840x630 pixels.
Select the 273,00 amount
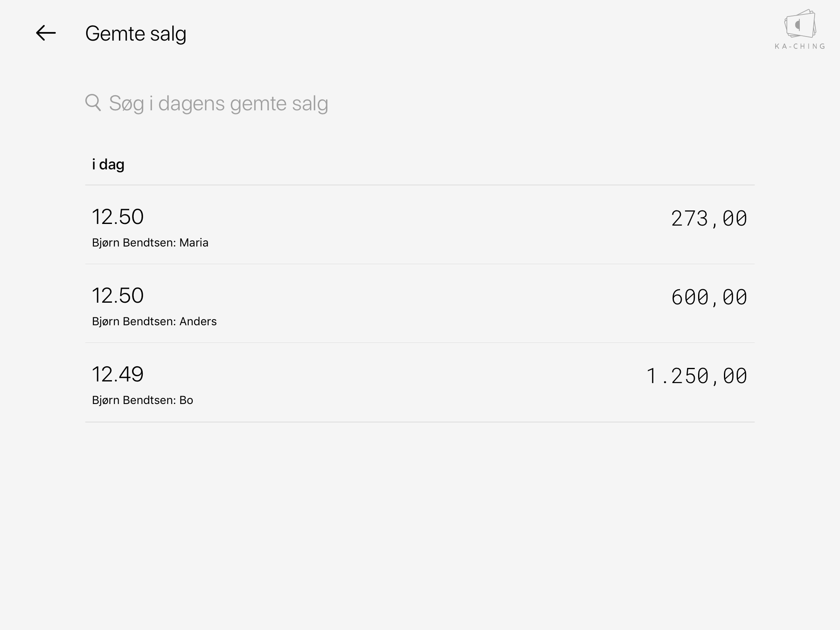pos(709,219)
